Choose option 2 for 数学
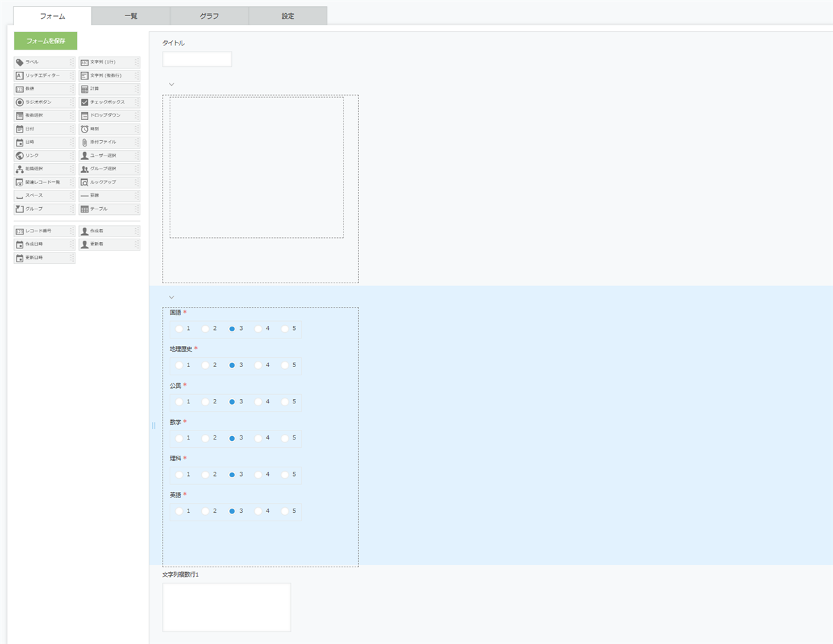The height and width of the screenshot is (644, 833). tap(205, 438)
